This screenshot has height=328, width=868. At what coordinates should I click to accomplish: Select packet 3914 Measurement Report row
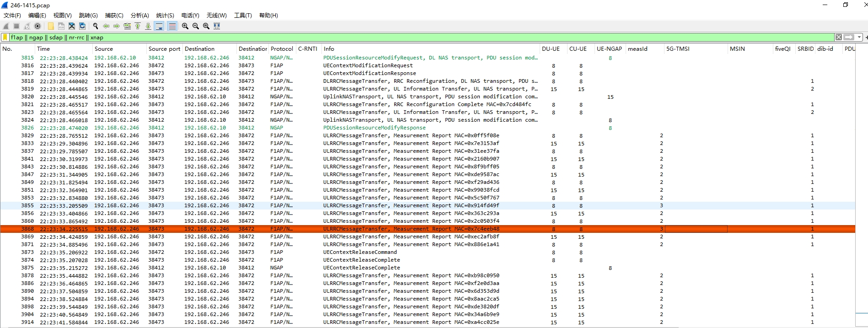pos(428,322)
